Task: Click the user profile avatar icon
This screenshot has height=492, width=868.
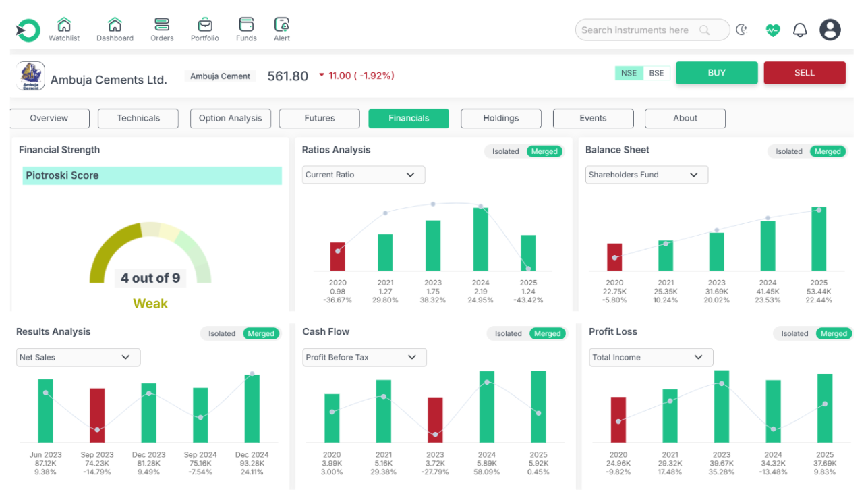Action: [x=830, y=30]
